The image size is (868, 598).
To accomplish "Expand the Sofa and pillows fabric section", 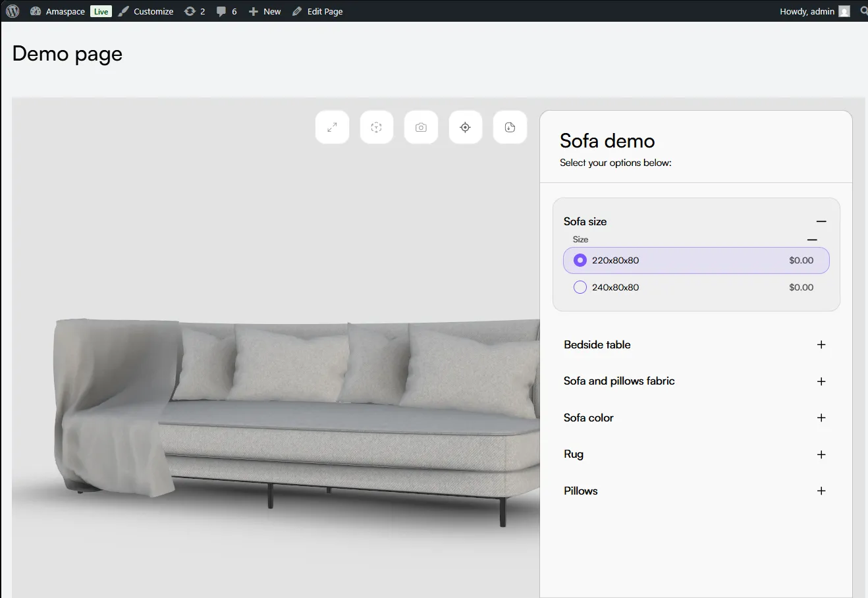I will click(x=821, y=381).
